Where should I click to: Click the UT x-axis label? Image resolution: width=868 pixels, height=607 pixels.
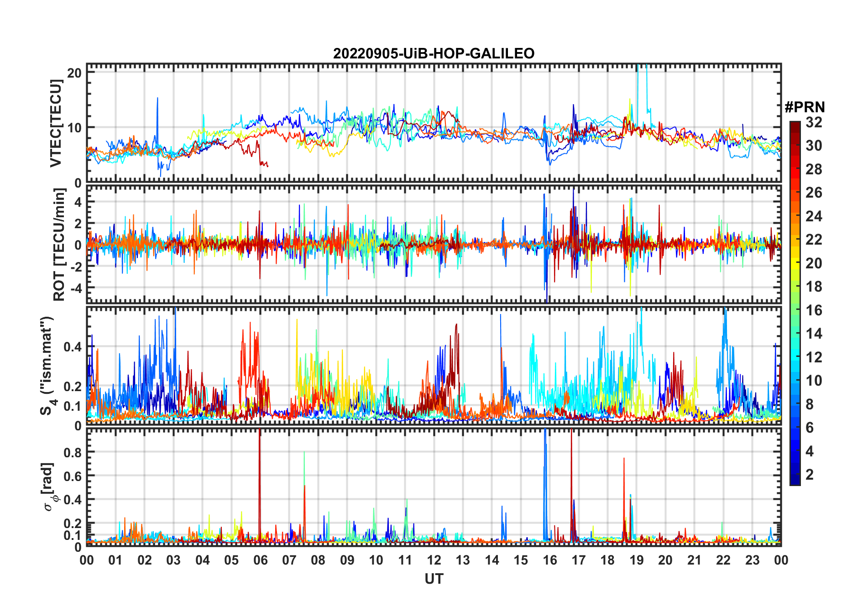[434, 579]
